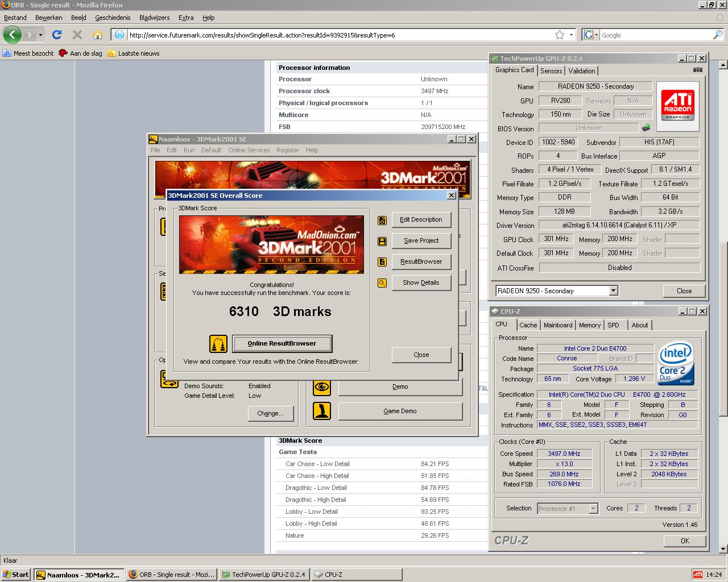Click the Firefox back arrow button
Screen dimensions: 728x582
coord(13,35)
